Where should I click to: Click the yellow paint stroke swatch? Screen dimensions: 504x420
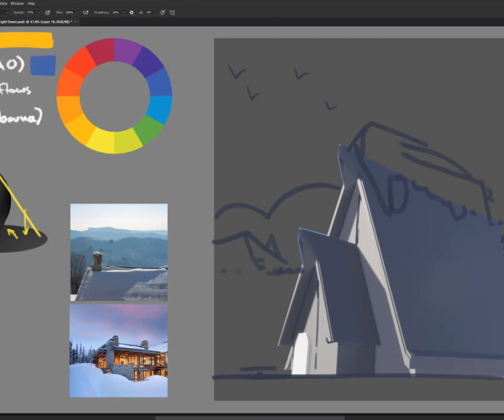click(x=26, y=40)
